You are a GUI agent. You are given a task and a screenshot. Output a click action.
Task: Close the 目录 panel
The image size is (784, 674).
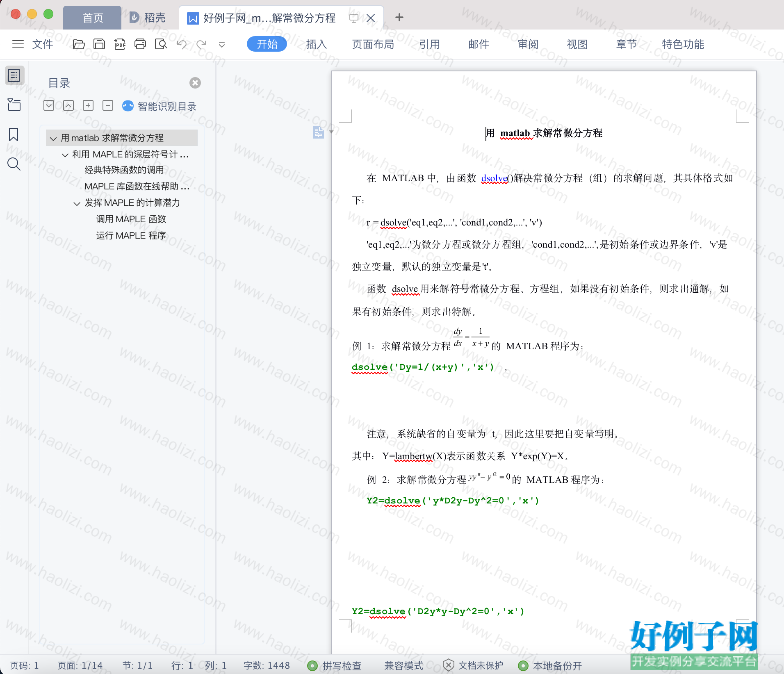pos(195,83)
